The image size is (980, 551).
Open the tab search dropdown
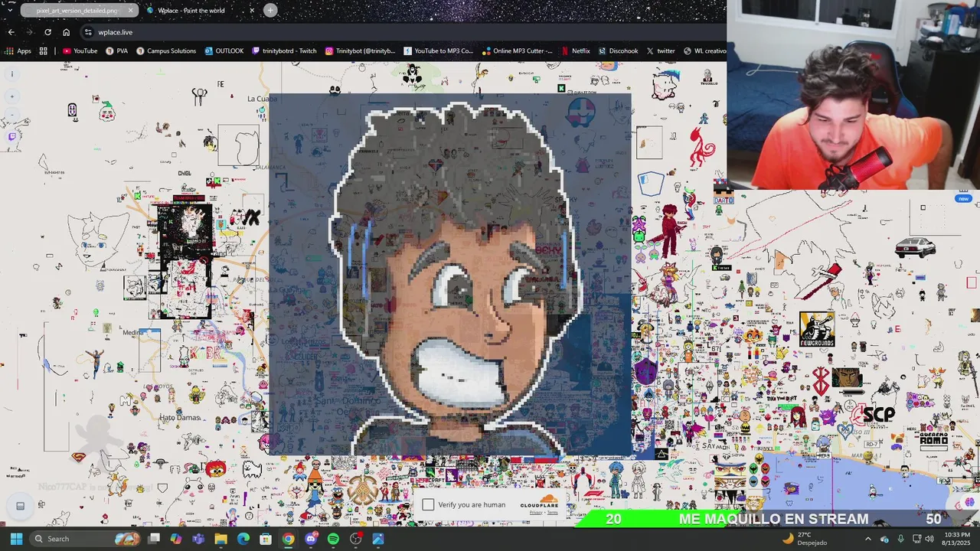click(x=10, y=10)
